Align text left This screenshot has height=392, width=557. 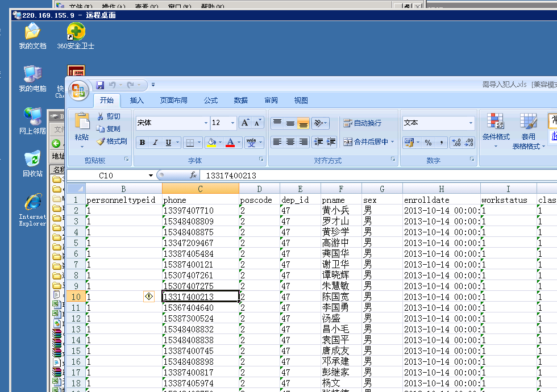point(277,142)
